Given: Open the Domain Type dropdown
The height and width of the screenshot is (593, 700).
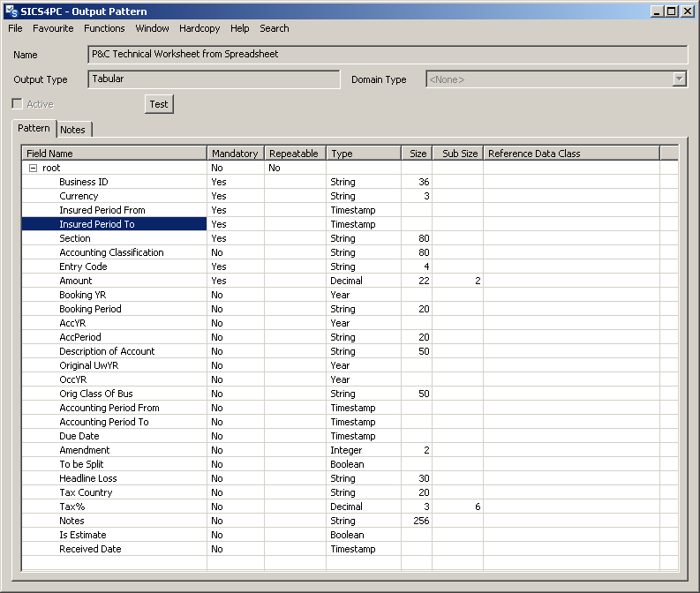Looking at the screenshot, I should click(679, 79).
